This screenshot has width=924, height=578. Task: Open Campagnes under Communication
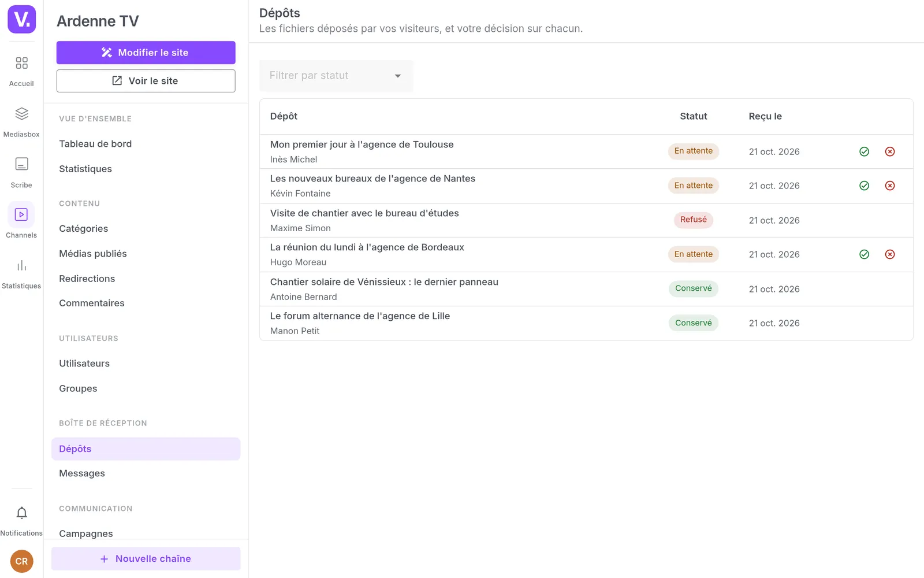pyautogui.click(x=86, y=533)
